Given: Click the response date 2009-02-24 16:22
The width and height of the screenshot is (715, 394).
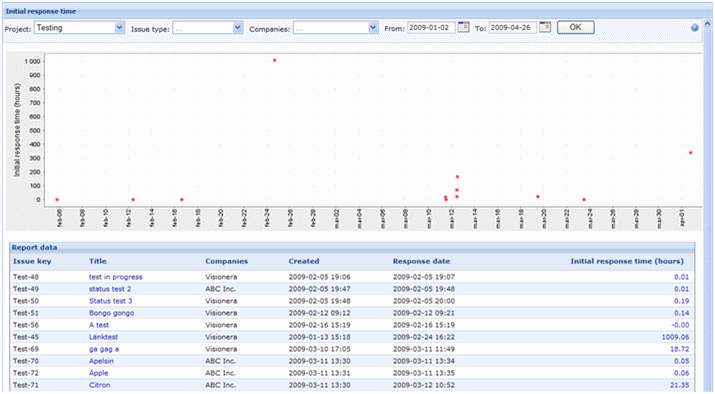Looking at the screenshot, I should (x=424, y=337).
